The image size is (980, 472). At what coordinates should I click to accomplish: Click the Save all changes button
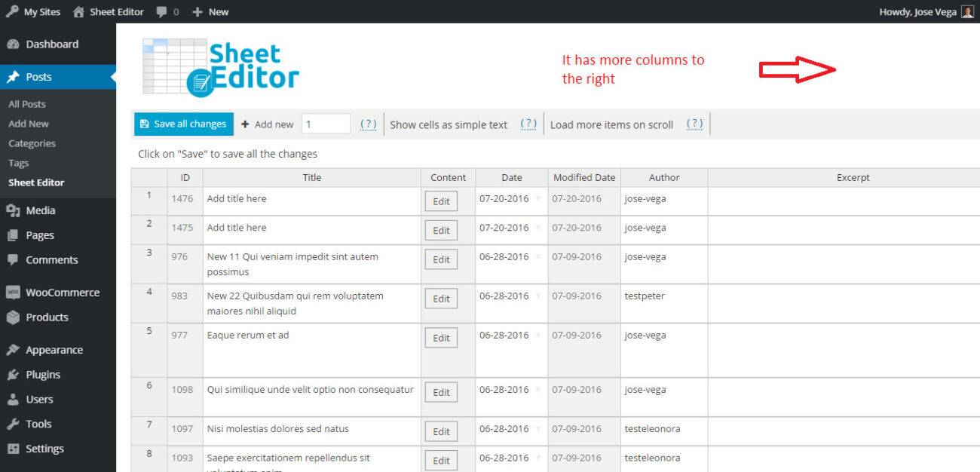tap(183, 124)
